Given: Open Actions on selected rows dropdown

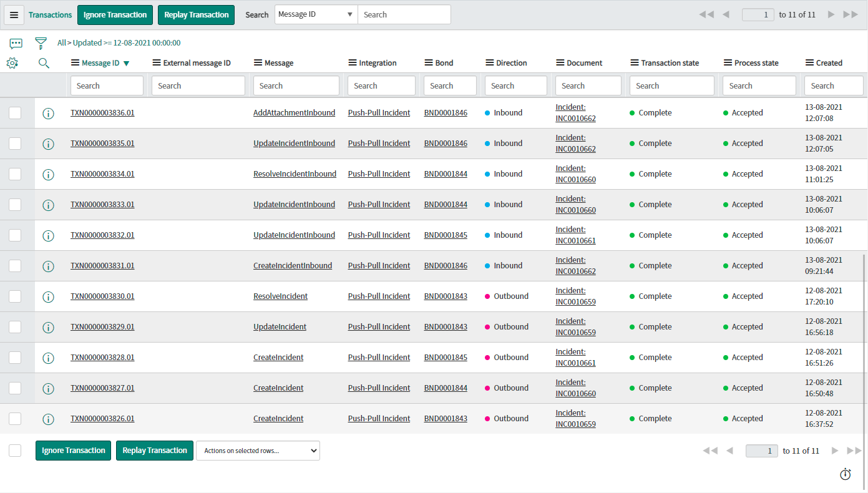Looking at the screenshot, I should (x=258, y=451).
